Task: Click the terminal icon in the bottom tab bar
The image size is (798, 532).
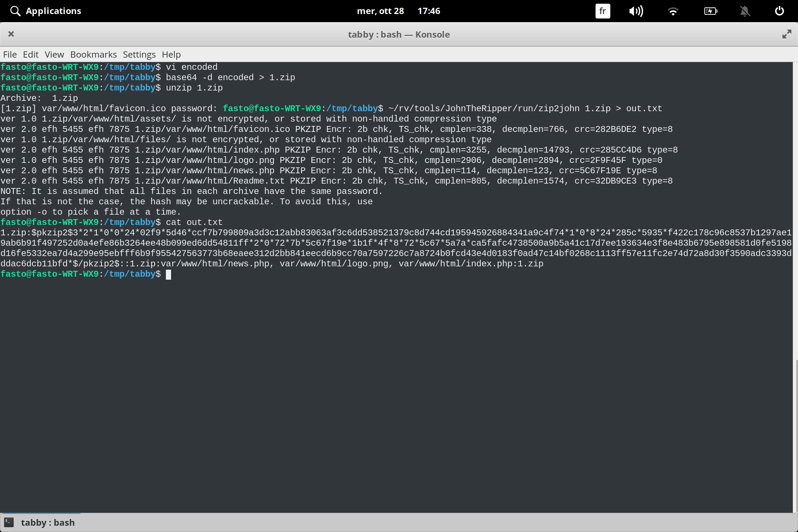Action: pos(8,522)
